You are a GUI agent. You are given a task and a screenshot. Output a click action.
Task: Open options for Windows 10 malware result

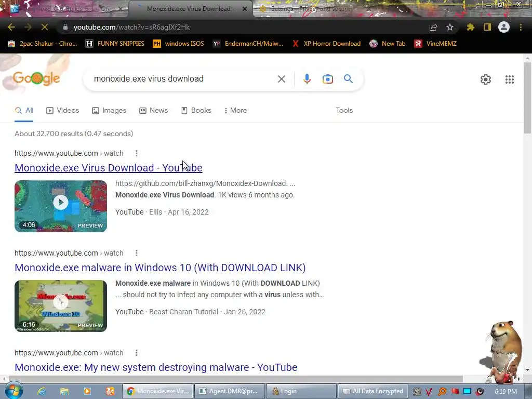[x=137, y=253]
